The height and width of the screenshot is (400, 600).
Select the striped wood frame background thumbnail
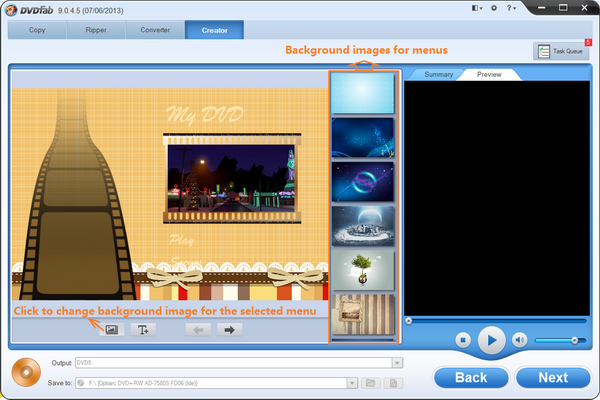click(362, 314)
